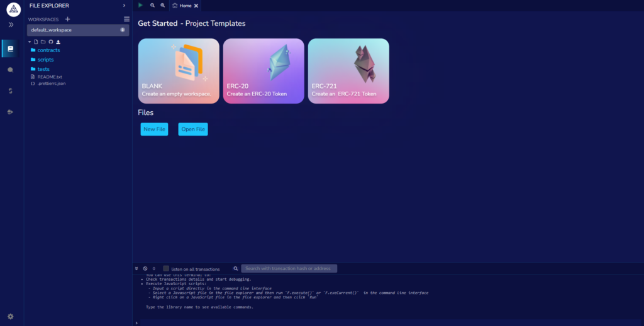Open the workspaces hamburger menu
644x326 pixels.
pos(126,19)
